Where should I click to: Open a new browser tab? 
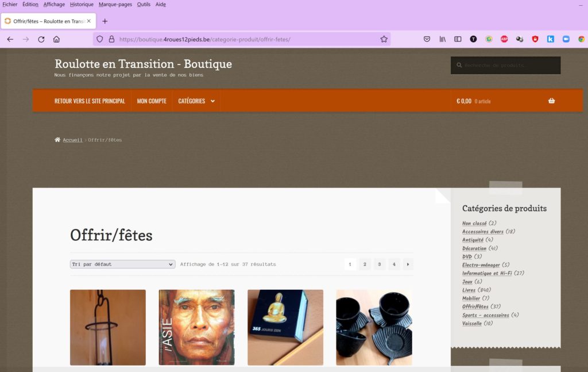105,21
